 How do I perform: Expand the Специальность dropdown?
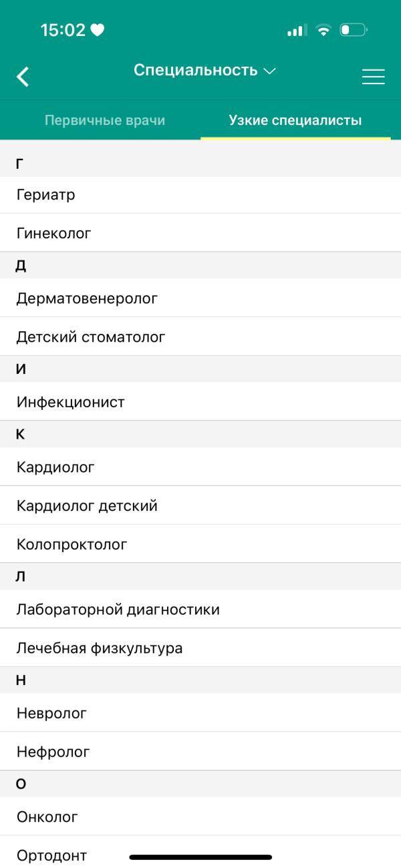pyautogui.click(x=205, y=70)
